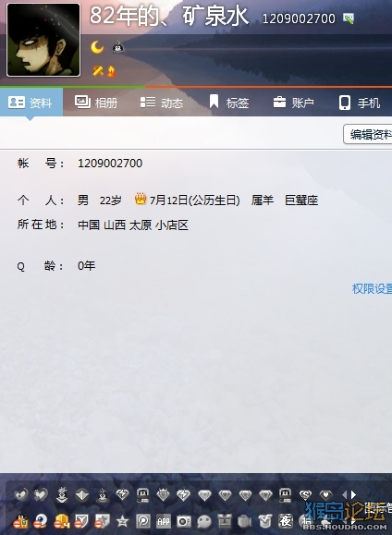Open the 手机 phone tab
Screen dimensions: 392x535
coord(360,103)
